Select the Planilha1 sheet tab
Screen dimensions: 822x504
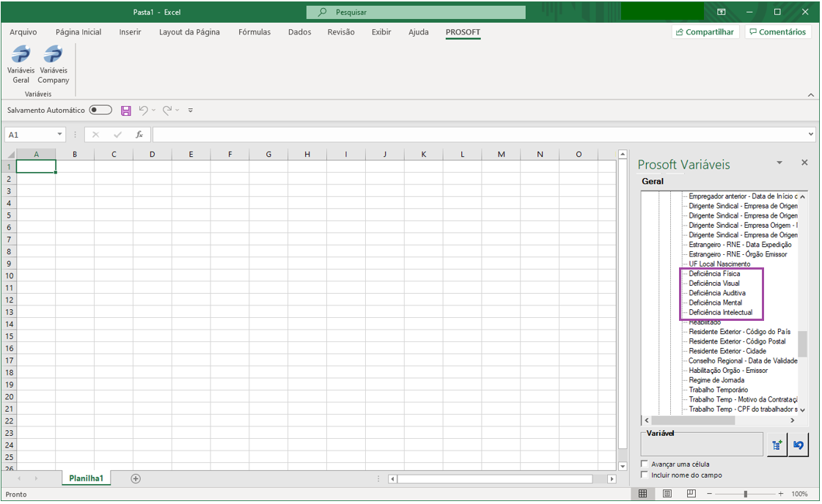pos(86,478)
